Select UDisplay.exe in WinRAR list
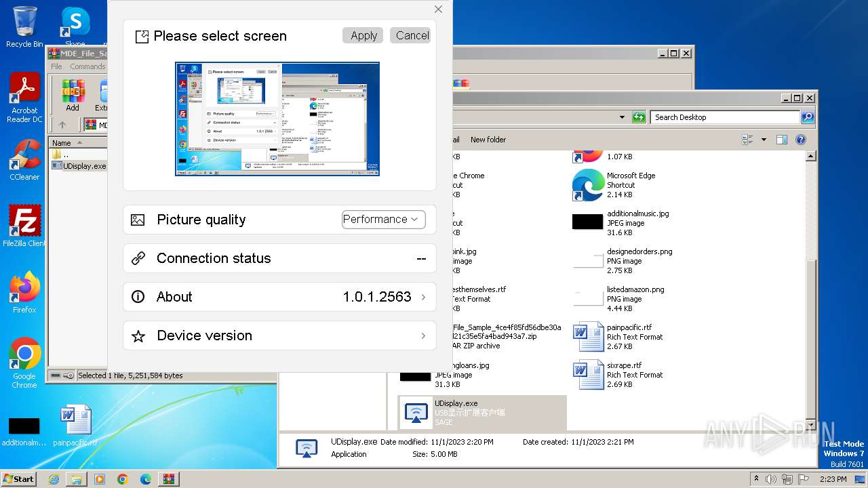 (79, 165)
